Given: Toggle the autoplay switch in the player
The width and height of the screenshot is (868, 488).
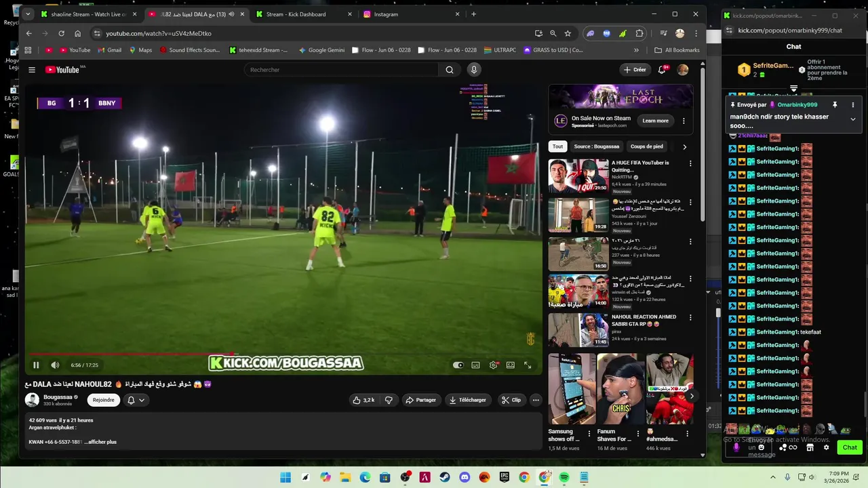Looking at the screenshot, I should coord(458,365).
